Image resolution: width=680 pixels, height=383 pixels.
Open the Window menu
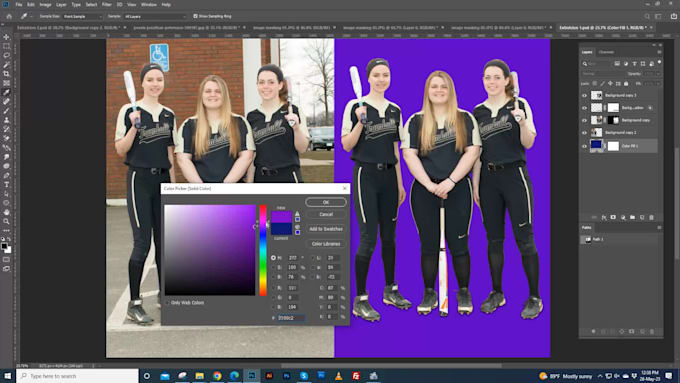(148, 4)
